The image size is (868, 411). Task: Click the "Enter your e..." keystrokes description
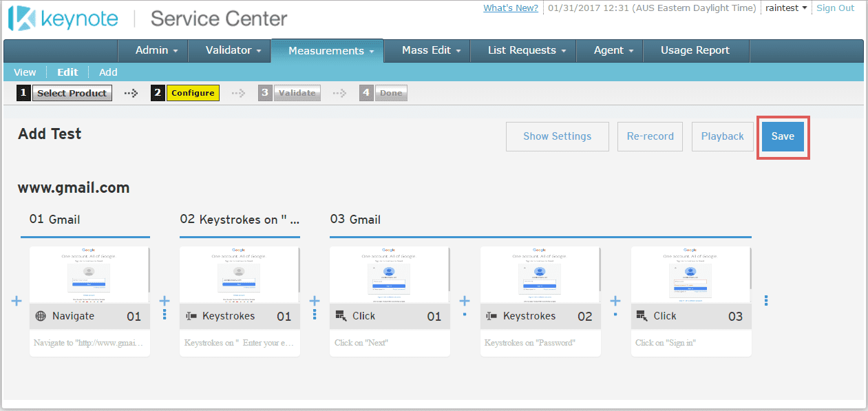click(x=239, y=343)
